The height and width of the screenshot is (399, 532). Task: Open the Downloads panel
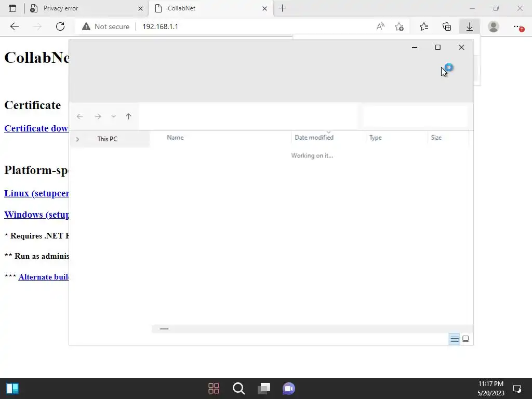coord(470,26)
